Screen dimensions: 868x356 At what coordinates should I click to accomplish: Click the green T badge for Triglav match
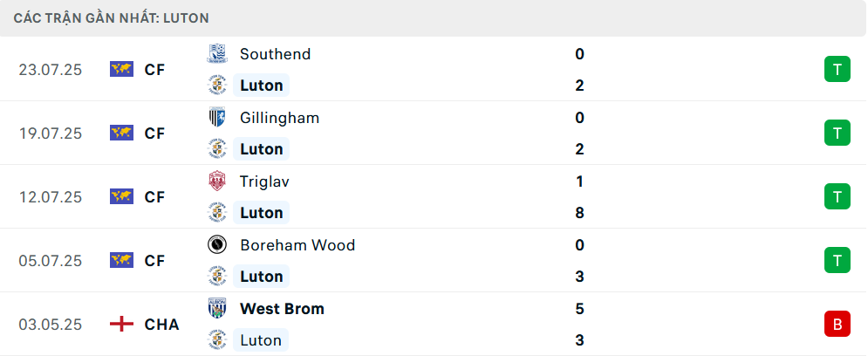coord(837,196)
